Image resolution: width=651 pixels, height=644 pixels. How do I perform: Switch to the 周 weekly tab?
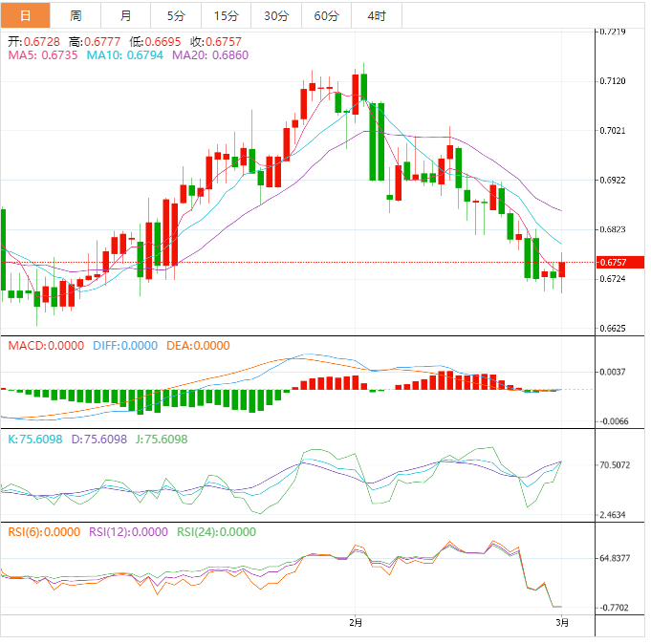pos(76,15)
